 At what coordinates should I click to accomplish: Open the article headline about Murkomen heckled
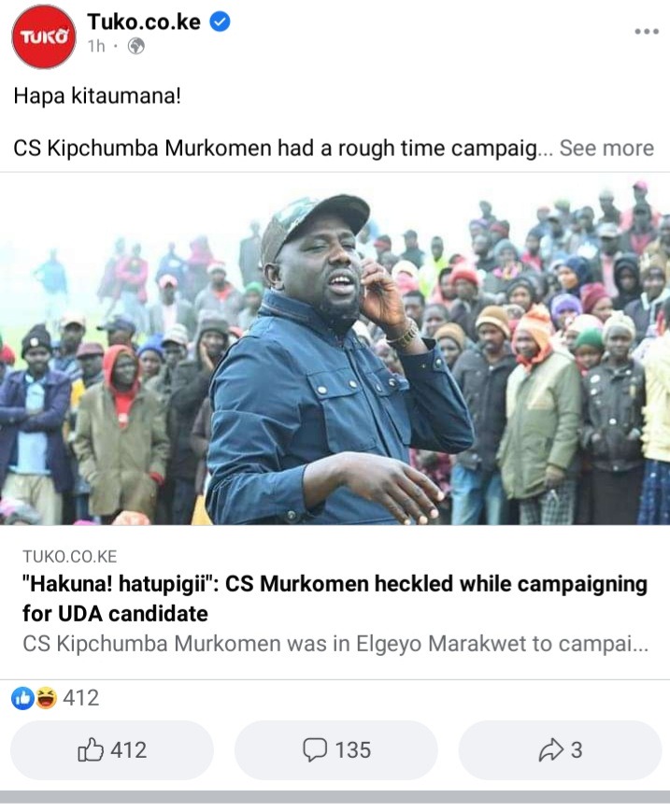(335, 598)
